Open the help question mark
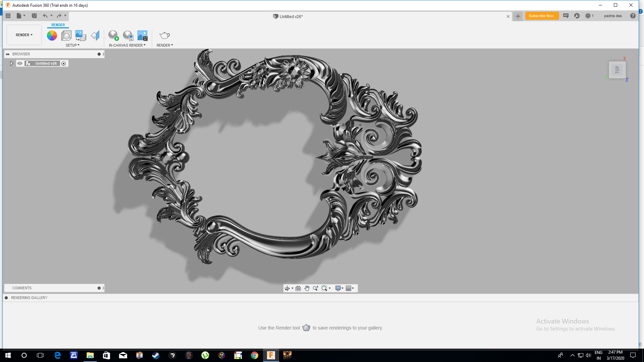 click(633, 16)
